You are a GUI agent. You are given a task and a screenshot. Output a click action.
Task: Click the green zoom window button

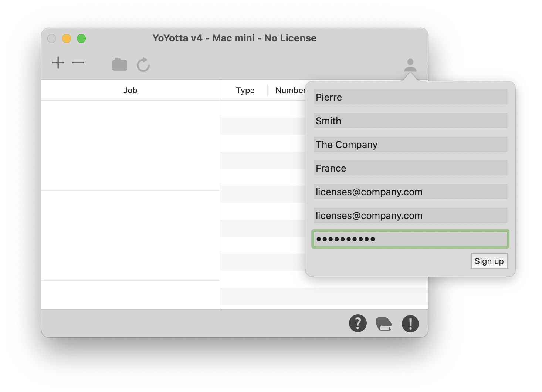(81, 38)
